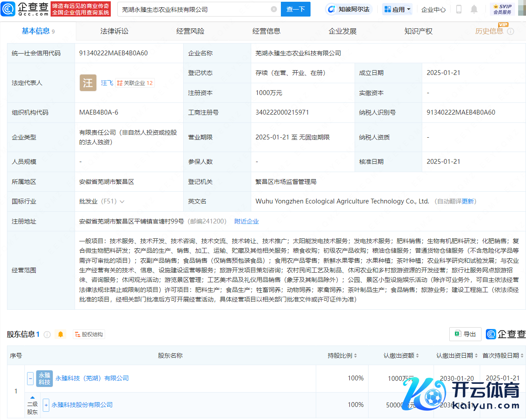The width and height of the screenshot is (526, 420).
Task: Collapse the 永臻科技（芜湖）shareholder row
Action: tap(31, 378)
